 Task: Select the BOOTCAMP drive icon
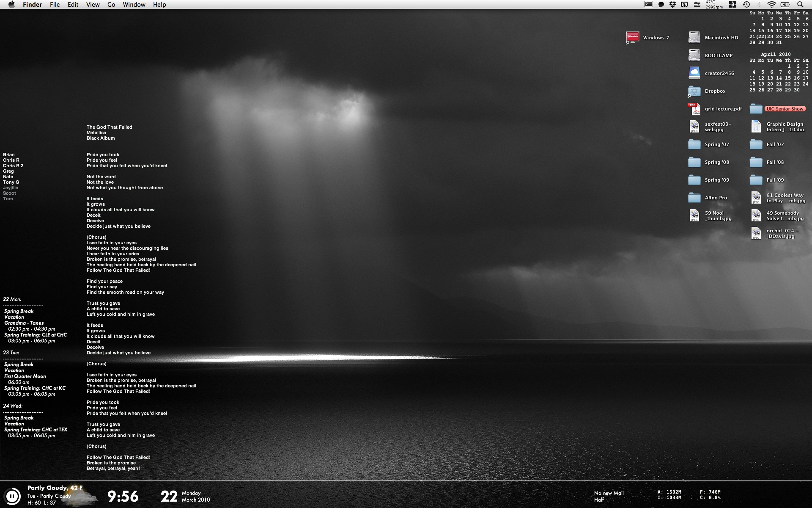(x=694, y=55)
